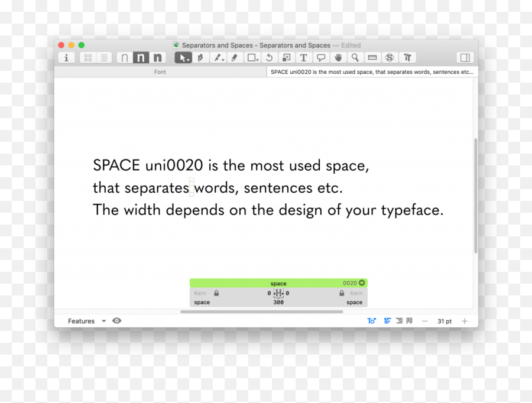The image size is (532, 403).
Task: Decrease the zoom with minus button
Action: click(424, 321)
